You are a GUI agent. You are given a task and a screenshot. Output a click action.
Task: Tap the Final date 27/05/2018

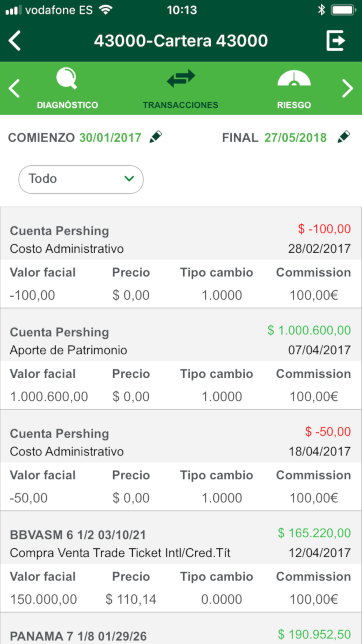click(x=295, y=138)
